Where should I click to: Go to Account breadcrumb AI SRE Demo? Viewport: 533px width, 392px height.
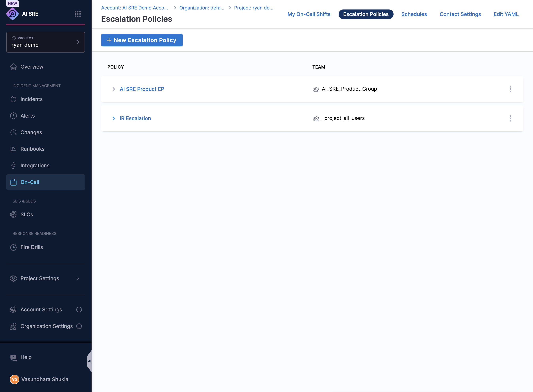(x=135, y=8)
